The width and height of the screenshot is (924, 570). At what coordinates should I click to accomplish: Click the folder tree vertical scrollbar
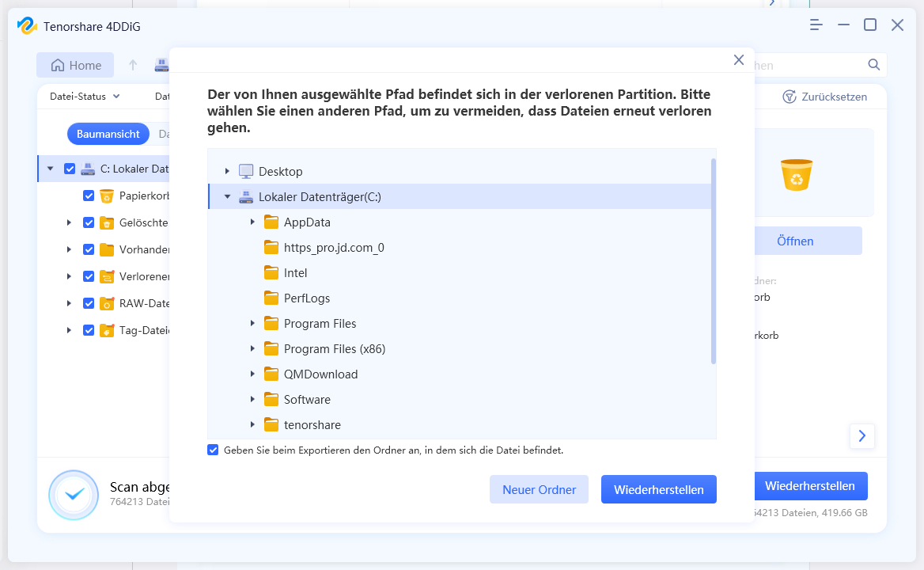713,261
